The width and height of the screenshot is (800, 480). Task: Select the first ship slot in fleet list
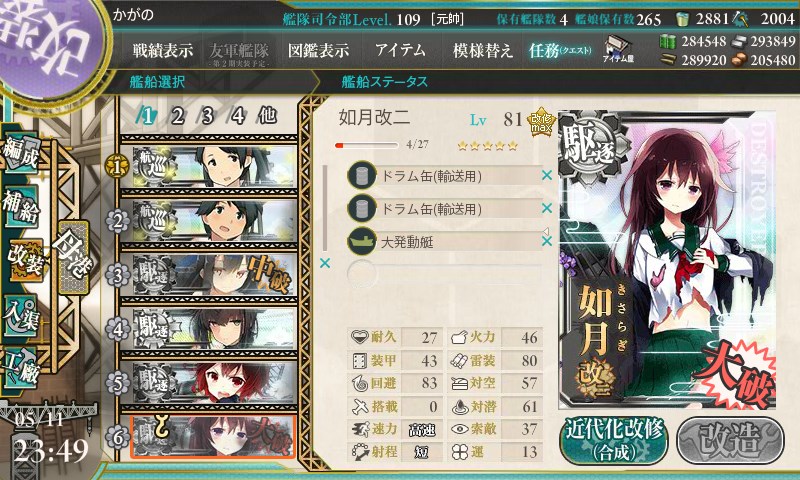209,167
